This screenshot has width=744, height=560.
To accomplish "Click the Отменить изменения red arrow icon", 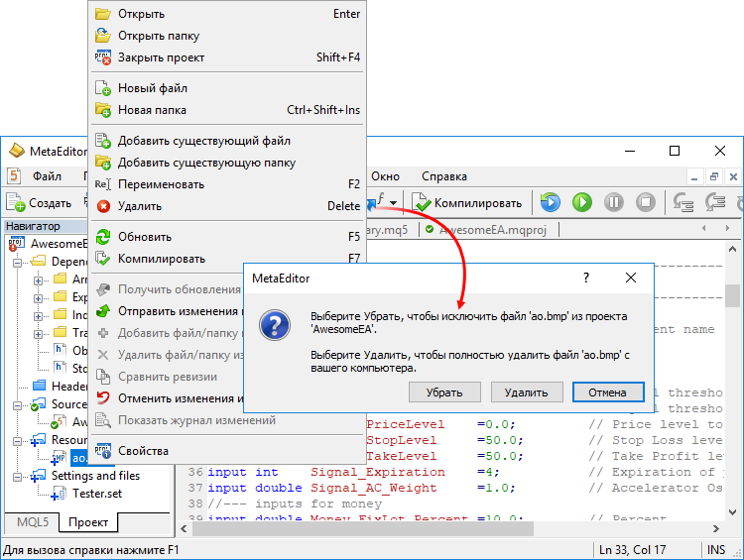I will click(x=103, y=398).
